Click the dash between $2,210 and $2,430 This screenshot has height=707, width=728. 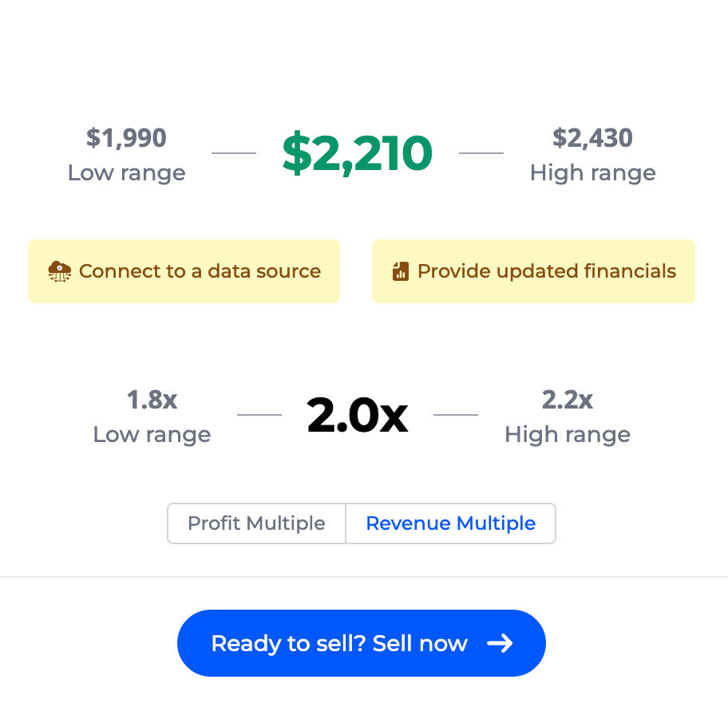(481, 153)
